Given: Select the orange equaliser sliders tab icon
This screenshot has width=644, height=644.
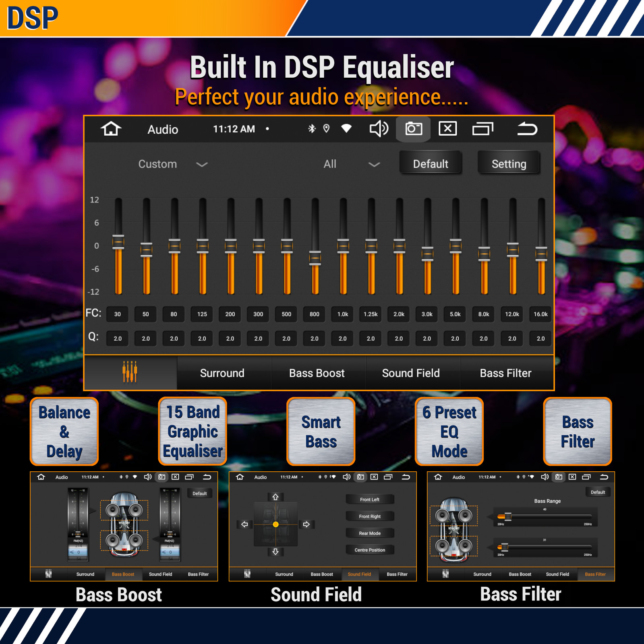Looking at the screenshot, I should (130, 372).
